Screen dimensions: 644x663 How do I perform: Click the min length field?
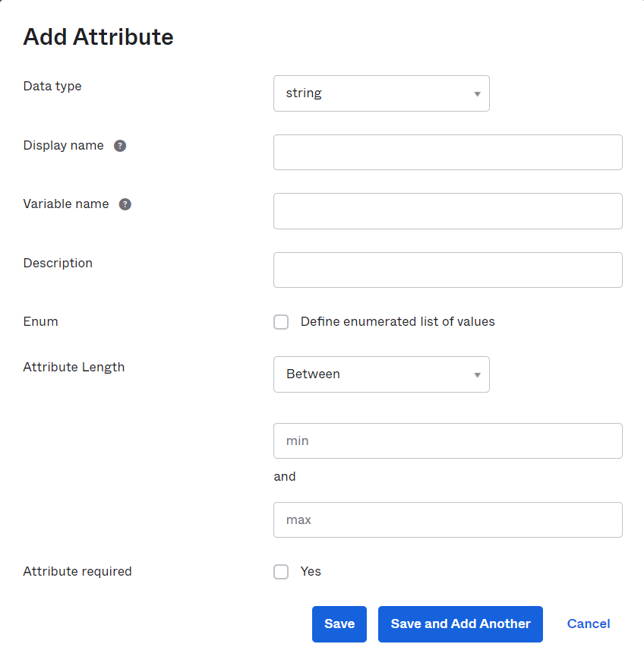448,440
